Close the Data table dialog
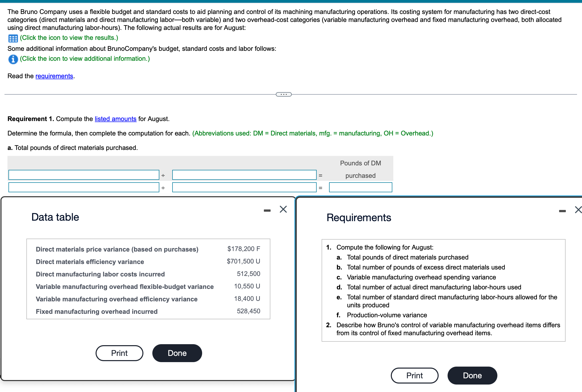This screenshot has width=582, height=392. (x=283, y=209)
